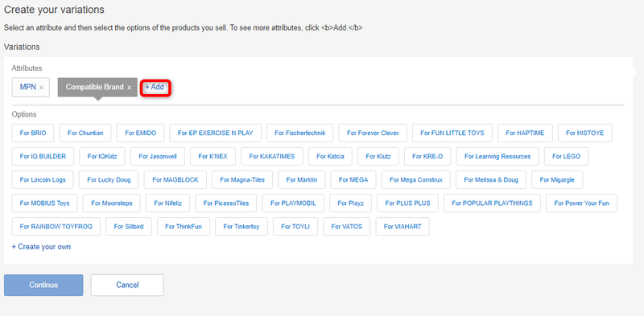Select For IQKidz option
Viewport: 644px width, 316px height.
coord(102,156)
